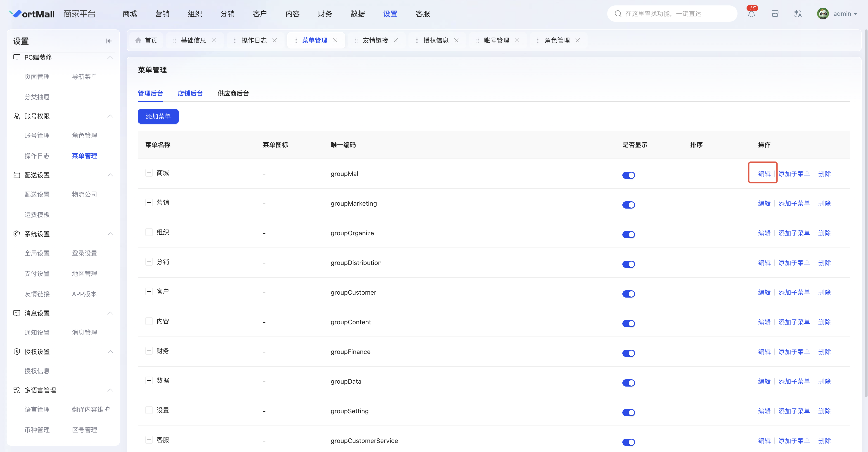Click the home icon in 首页 tab
This screenshot has width=868, height=452.
(x=138, y=41)
